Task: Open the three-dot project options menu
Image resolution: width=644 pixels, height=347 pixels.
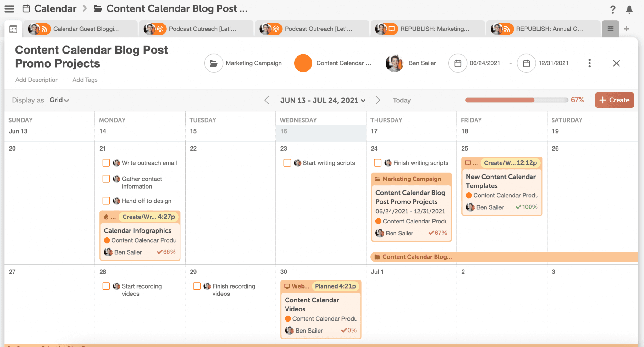Action: click(589, 63)
